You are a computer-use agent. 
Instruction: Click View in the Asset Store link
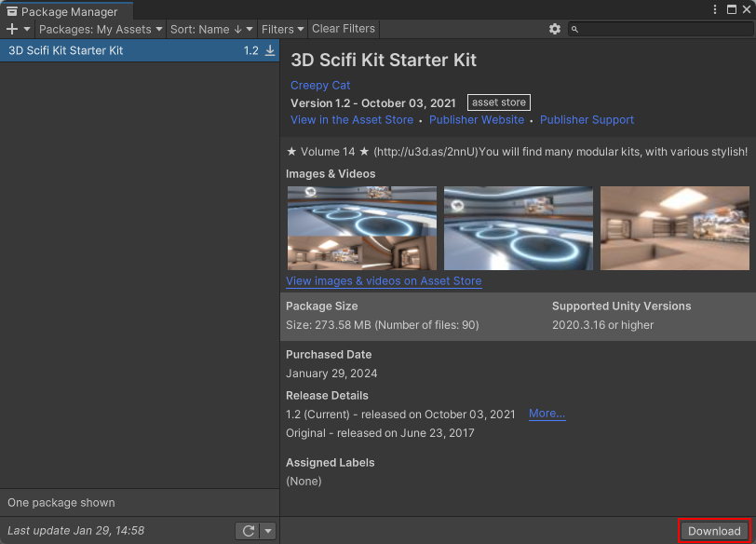(x=352, y=119)
